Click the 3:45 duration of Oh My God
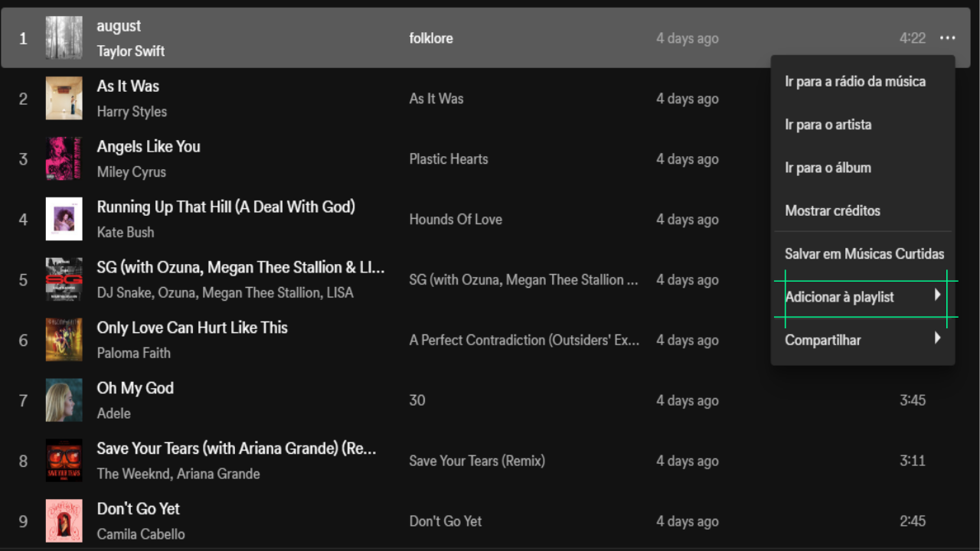Viewport: 980px width, 551px height. pyautogui.click(x=913, y=400)
